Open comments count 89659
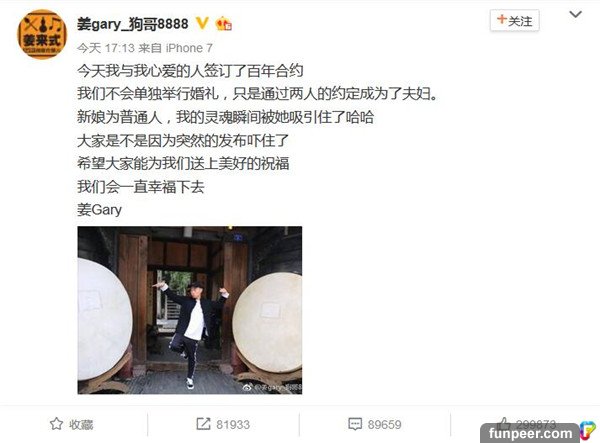The width and height of the screenshot is (600, 443). tap(384, 425)
